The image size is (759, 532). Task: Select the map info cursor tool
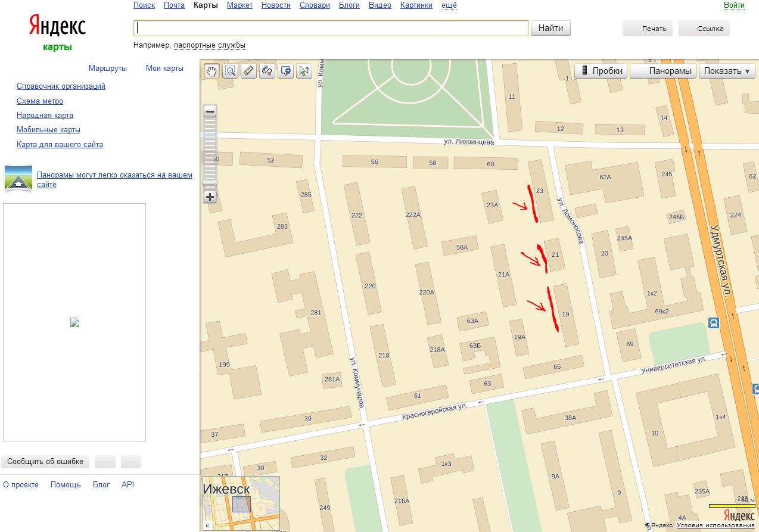pyautogui.click(x=304, y=71)
